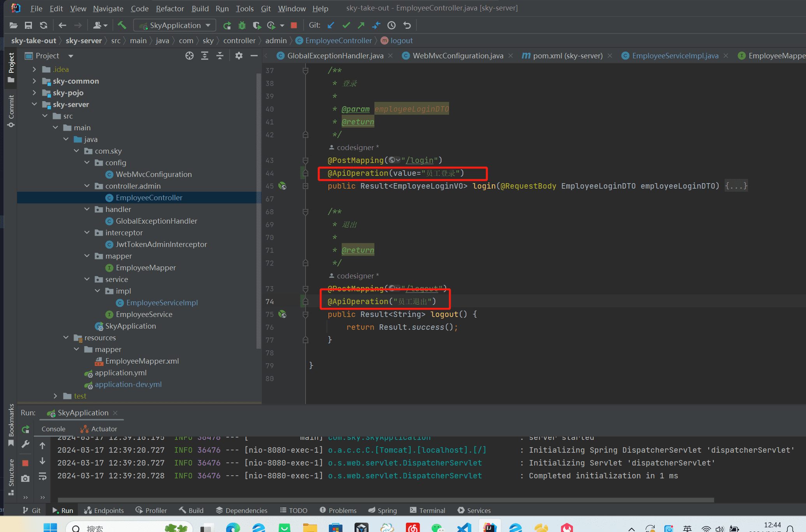Open the SkyApplication run configuration dropdown
Viewport: 806px width, 532px height.
[174, 26]
